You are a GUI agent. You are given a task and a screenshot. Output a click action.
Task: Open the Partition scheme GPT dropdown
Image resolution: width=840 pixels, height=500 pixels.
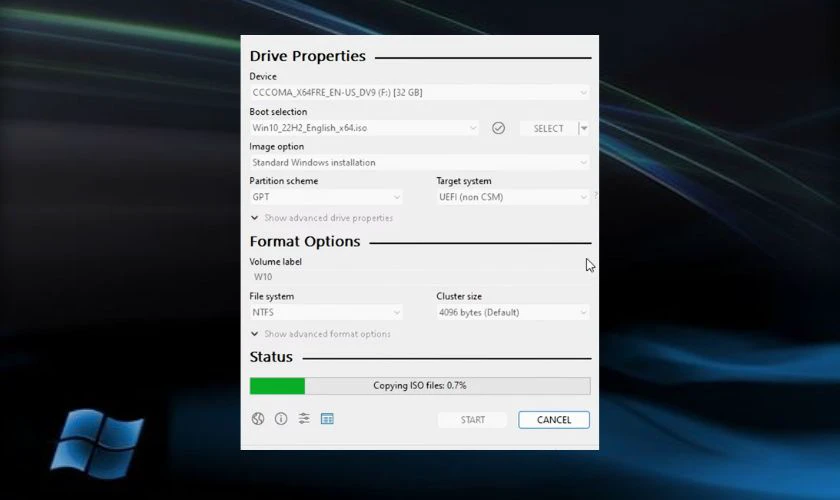point(326,197)
